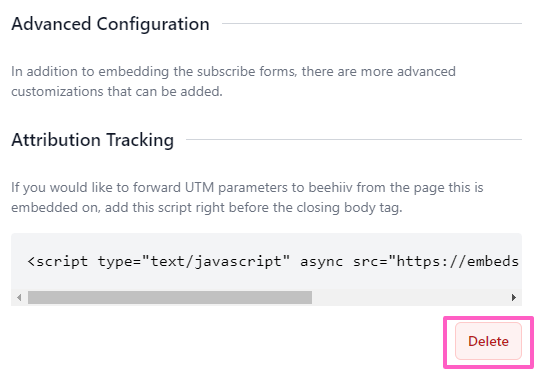Select the Advanced Configuration heading
Screen dimensions: 539x376
point(110,24)
